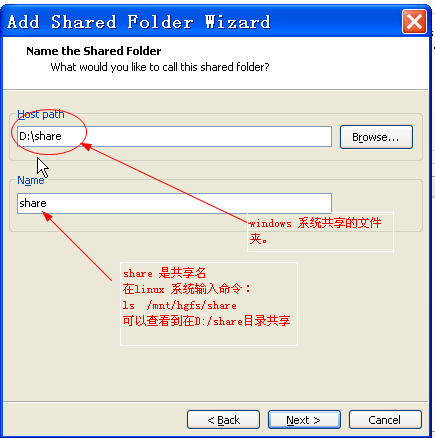
Task: Click the 'ls /mnt/hgfs/share' command text
Action: 180,305
